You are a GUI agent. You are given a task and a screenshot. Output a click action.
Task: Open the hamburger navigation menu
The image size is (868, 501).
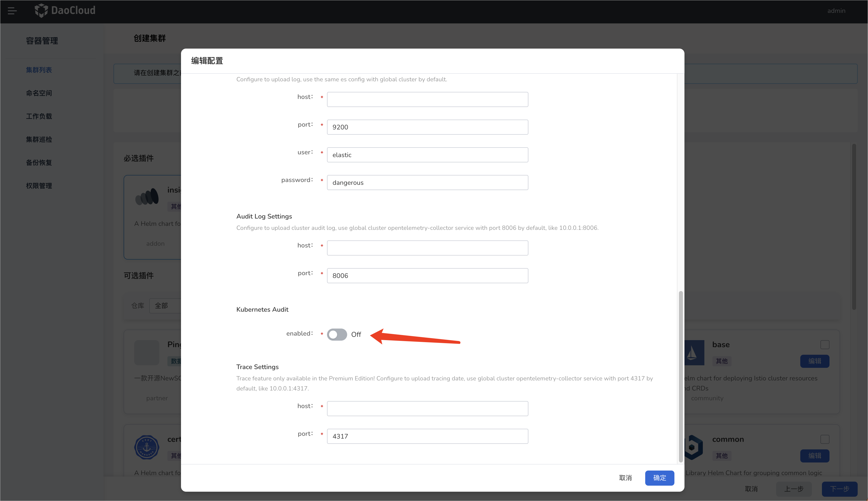pyautogui.click(x=12, y=11)
